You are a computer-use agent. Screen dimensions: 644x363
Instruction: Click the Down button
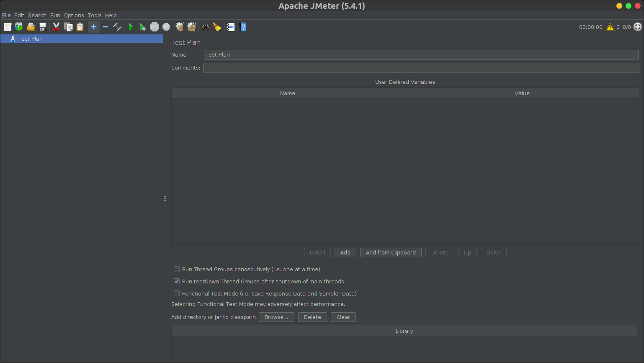tap(494, 252)
